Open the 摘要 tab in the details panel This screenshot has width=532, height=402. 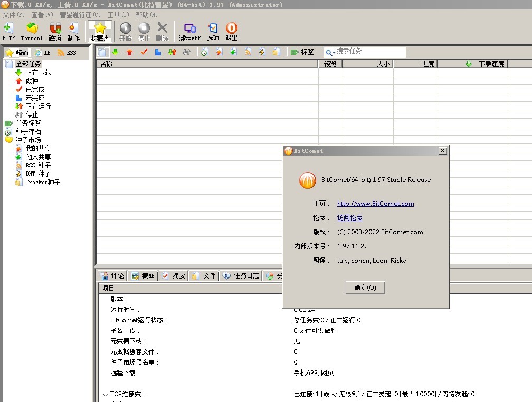(x=174, y=276)
